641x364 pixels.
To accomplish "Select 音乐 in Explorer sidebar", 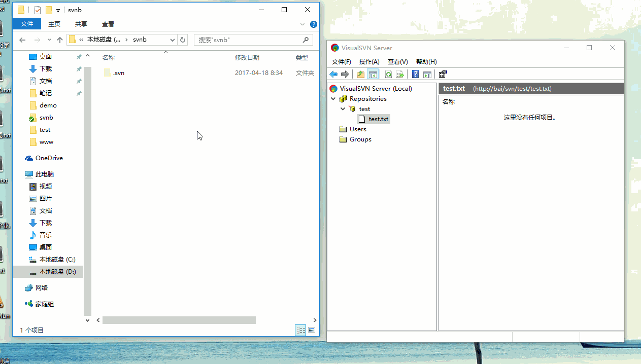I will coord(46,235).
